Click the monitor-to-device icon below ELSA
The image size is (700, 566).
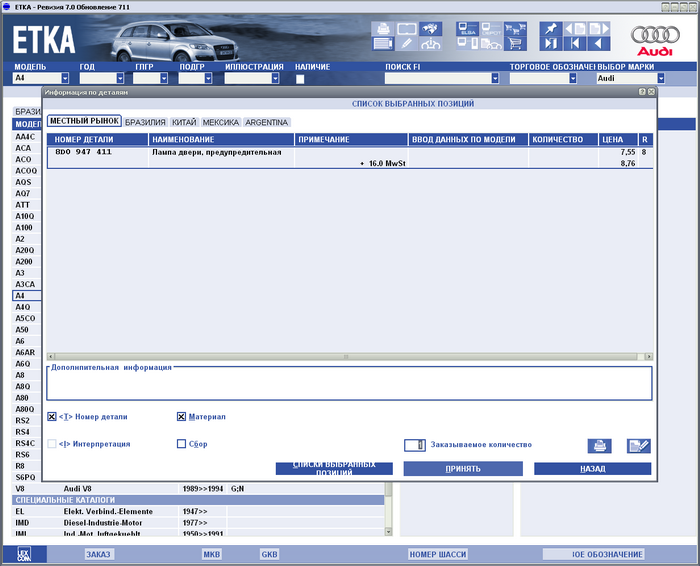pyautogui.click(x=467, y=44)
